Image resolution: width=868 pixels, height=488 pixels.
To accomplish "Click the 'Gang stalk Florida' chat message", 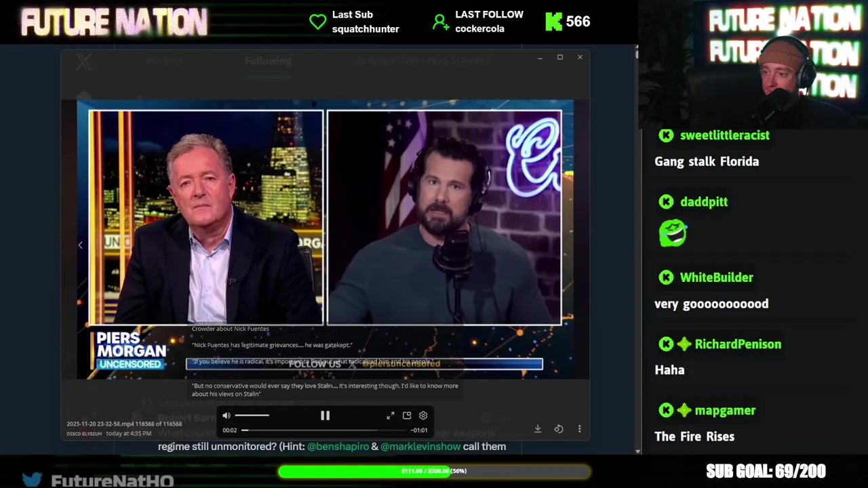I will click(x=707, y=162).
